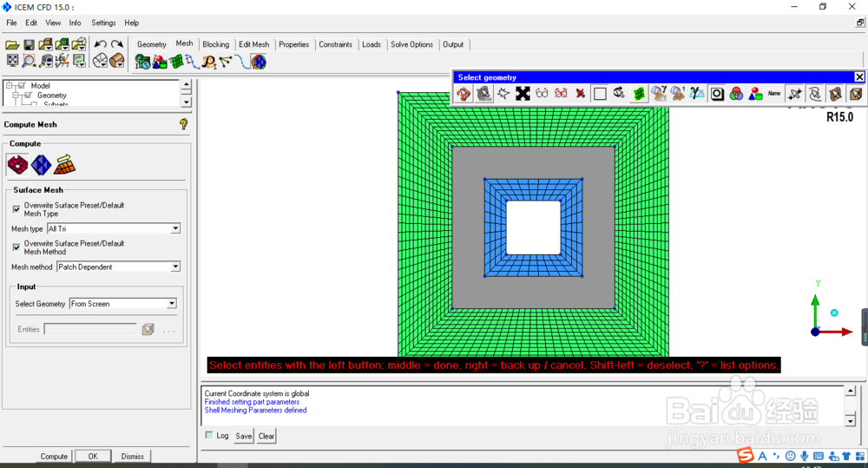Click the crossed-out eyeglasses icon in Select geometry
The image size is (868, 468).
pos(561,94)
